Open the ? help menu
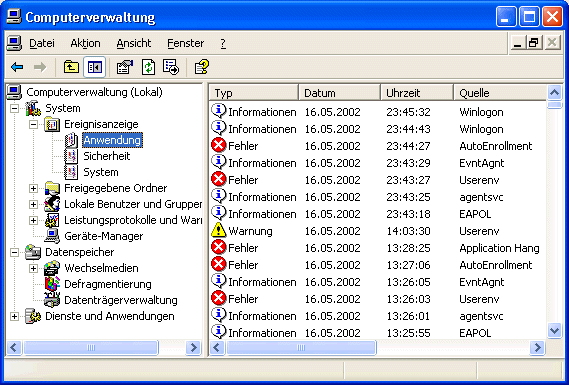Screen dimensions: 569x385 pos(223,43)
